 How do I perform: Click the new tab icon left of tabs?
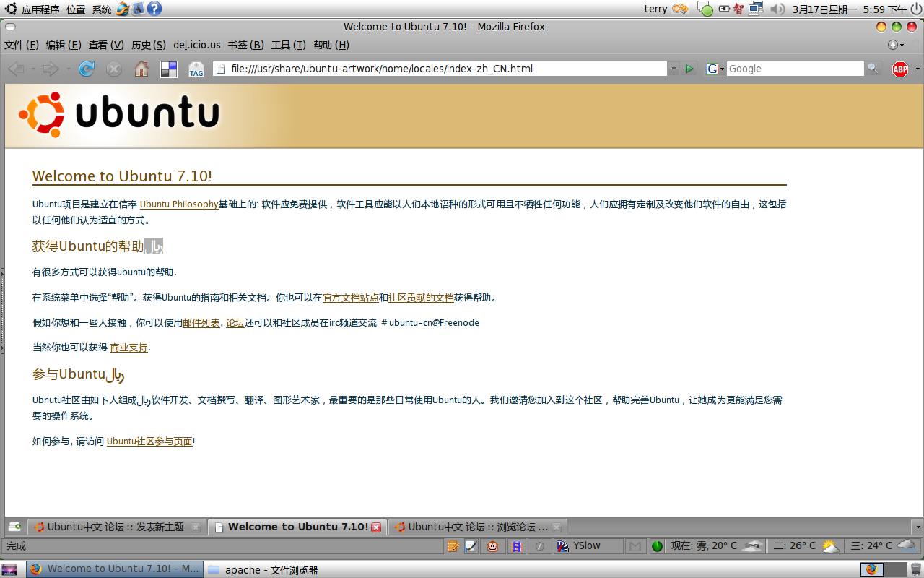pos(14,527)
